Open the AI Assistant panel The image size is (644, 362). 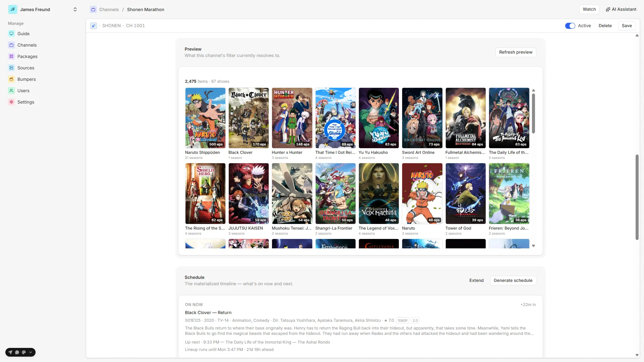click(621, 9)
